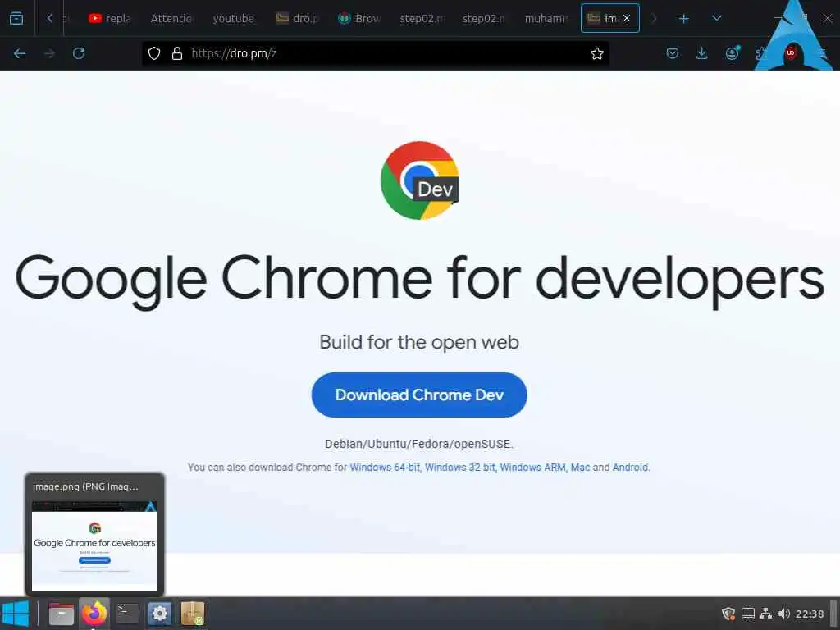Click the security shield tray icon
The width and height of the screenshot is (840, 630).
coord(728,614)
